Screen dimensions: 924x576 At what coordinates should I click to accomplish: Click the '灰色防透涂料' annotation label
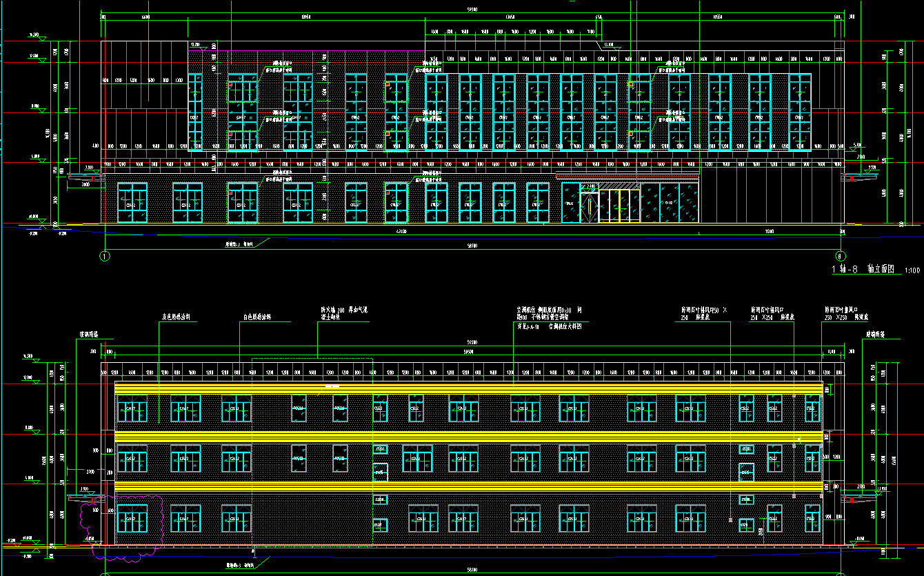click(175, 318)
